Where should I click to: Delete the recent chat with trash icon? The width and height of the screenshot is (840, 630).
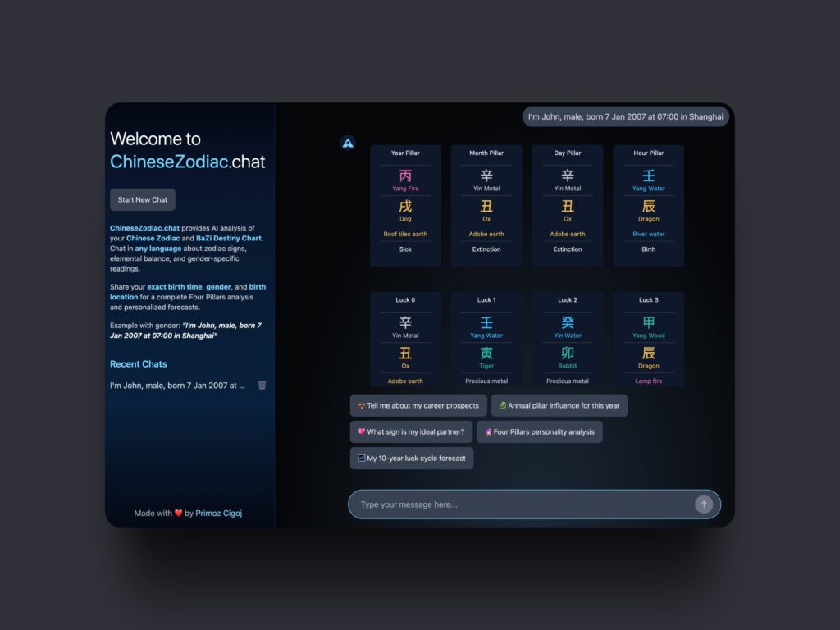(262, 386)
